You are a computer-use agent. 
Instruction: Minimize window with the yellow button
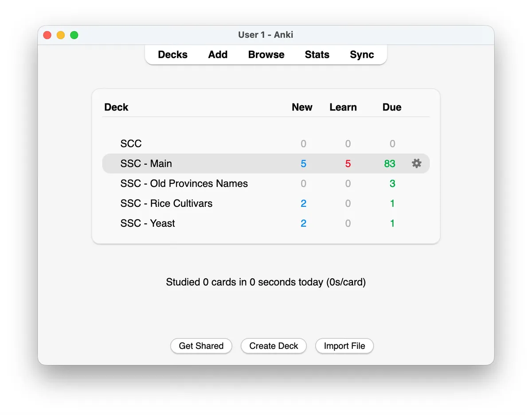61,35
